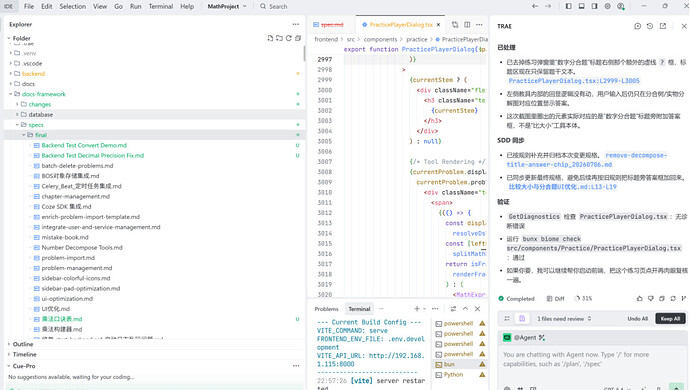Select the bun terminal session

pos(460,364)
